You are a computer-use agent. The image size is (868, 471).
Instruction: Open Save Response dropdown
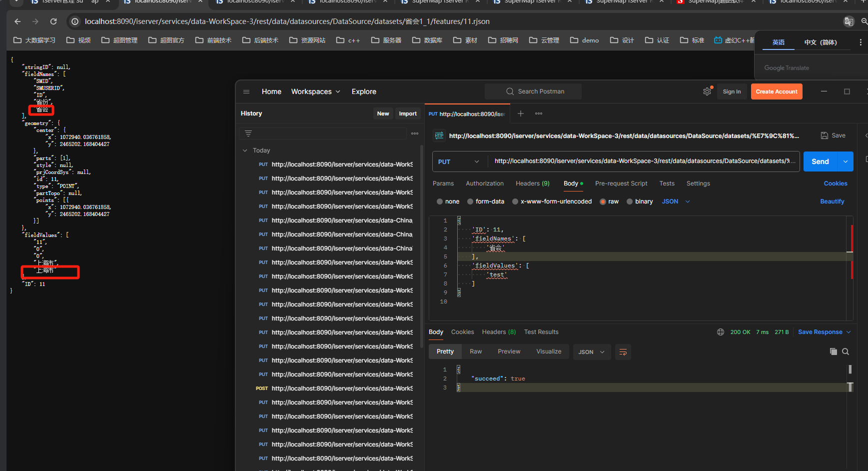point(824,332)
